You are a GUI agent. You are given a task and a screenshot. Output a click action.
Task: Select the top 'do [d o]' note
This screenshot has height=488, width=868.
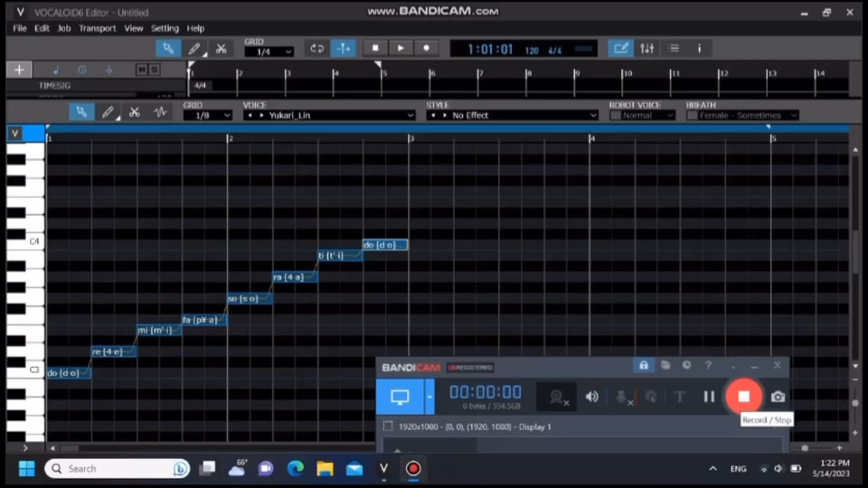[385, 245]
